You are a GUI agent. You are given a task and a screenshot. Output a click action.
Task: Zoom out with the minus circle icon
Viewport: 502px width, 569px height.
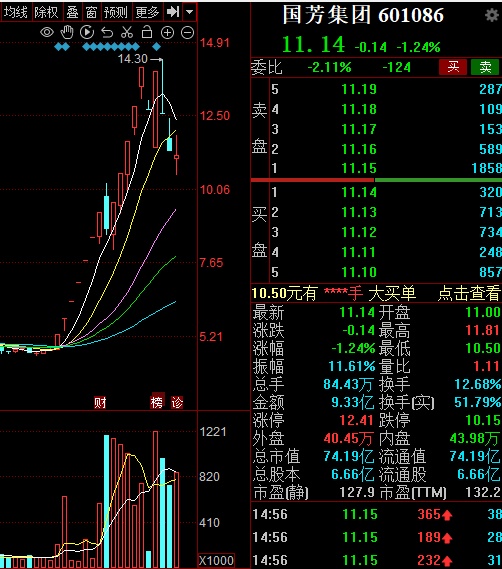(187, 33)
